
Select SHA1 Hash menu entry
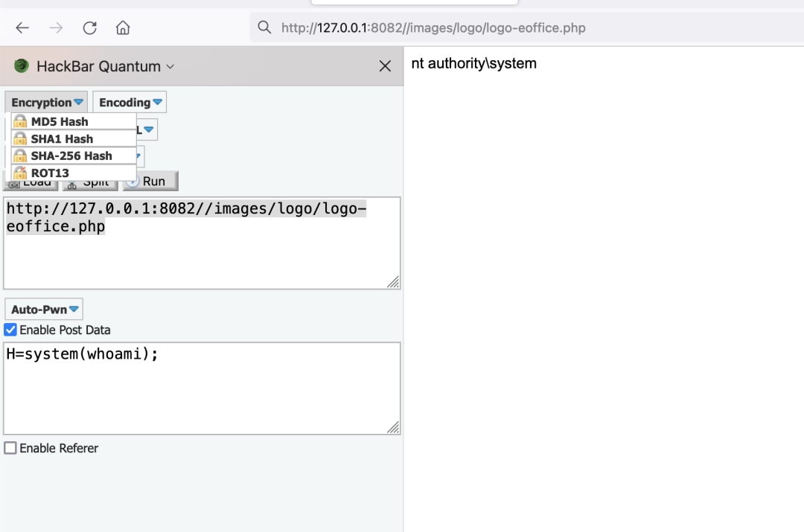pos(74,139)
